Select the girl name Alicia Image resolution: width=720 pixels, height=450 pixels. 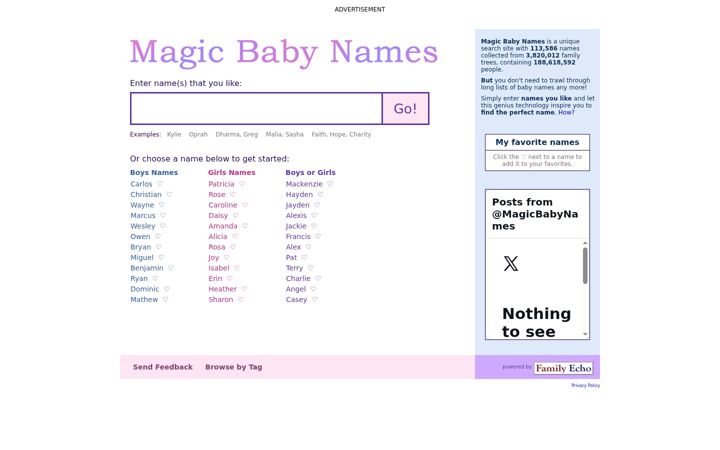tap(218, 236)
